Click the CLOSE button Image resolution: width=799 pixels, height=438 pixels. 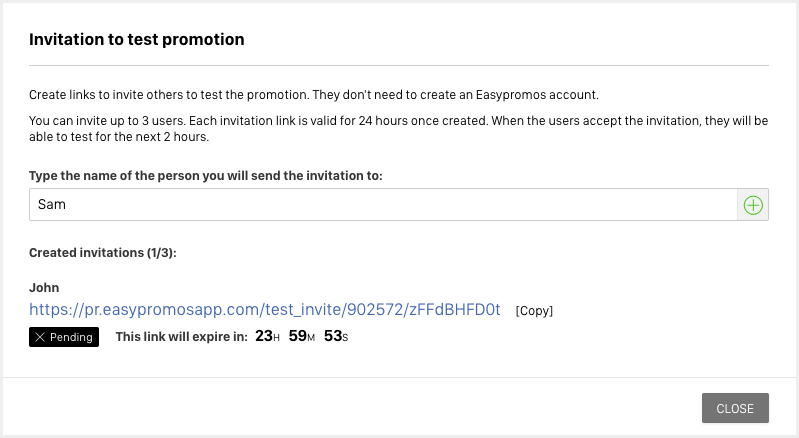[735, 408]
